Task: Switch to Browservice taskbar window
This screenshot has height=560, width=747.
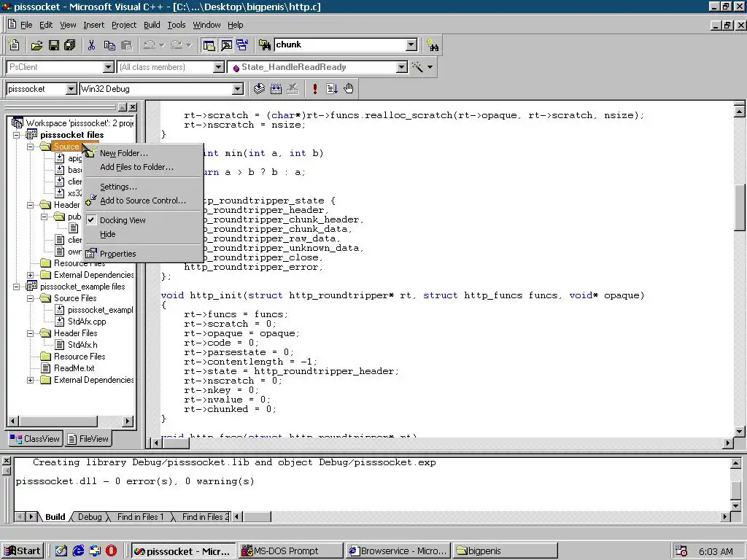Action: [398, 551]
